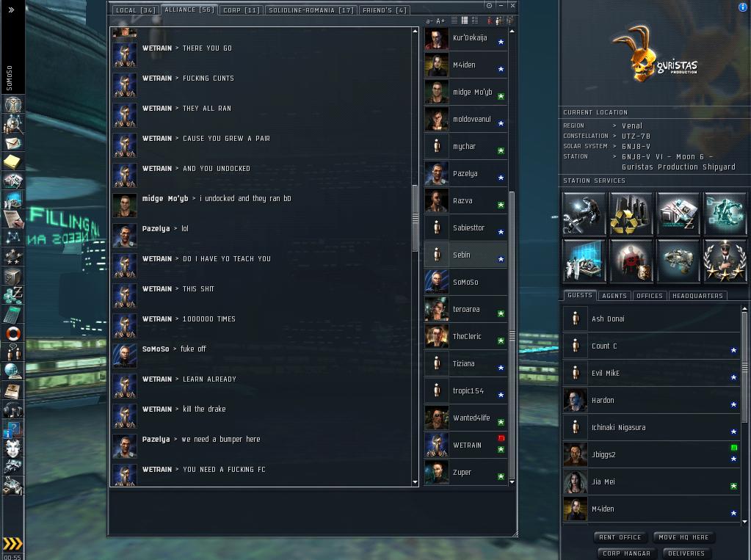751x560 pixels.
Task: Click the chat log scroll-down arrow
Action: pos(415,482)
